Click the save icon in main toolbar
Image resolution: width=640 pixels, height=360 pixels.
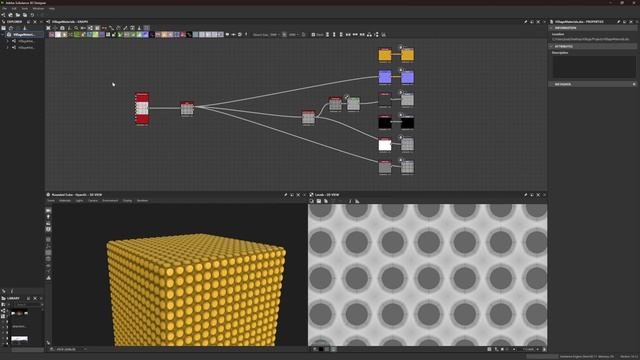25,15
